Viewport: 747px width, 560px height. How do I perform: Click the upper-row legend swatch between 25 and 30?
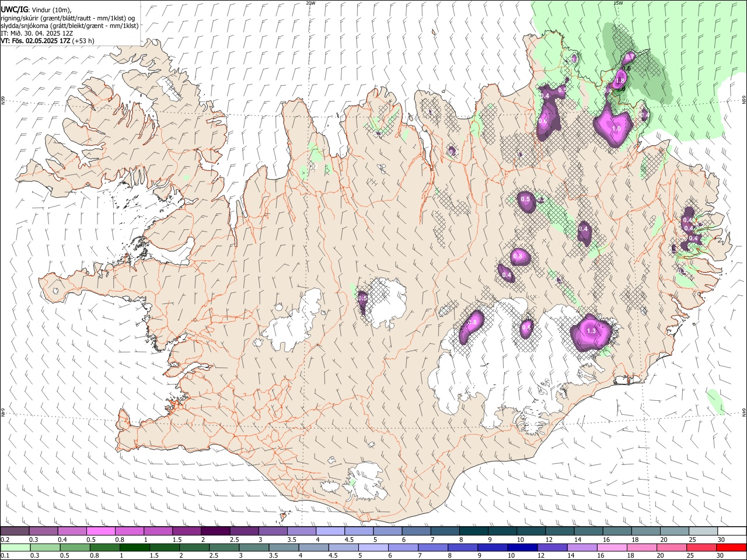(x=703, y=531)
